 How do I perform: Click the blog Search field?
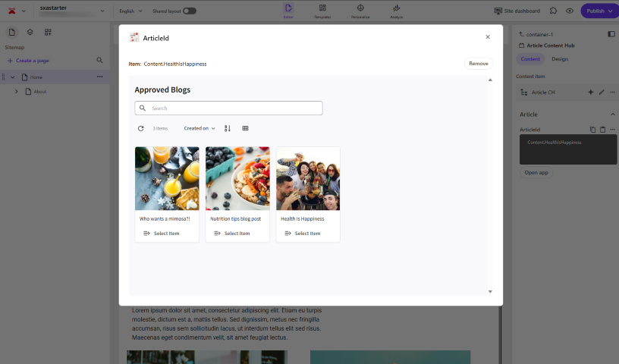click(x=228, y=108)
